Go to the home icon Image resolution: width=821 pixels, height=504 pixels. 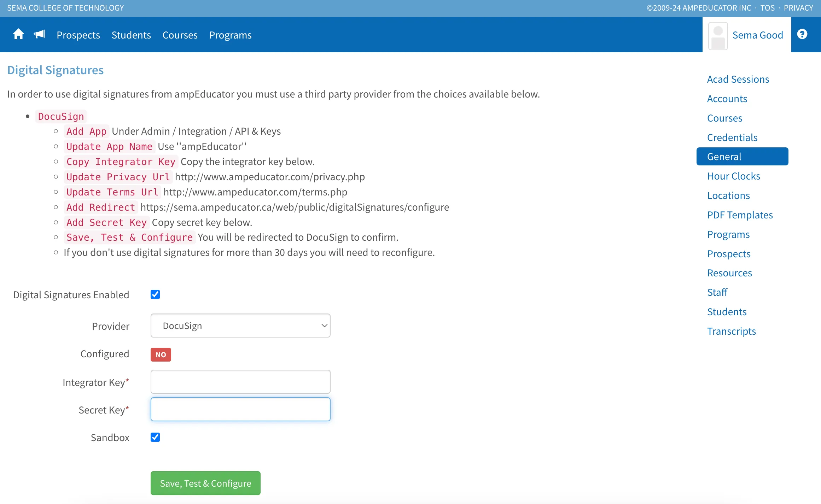(x=18, y=35)
